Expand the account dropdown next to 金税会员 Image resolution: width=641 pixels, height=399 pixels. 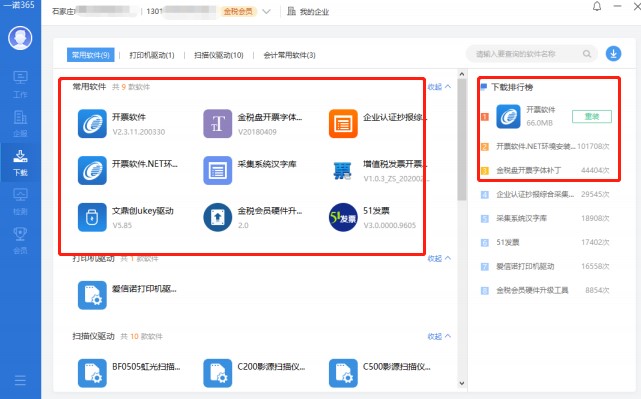click(x=266, y=11)
